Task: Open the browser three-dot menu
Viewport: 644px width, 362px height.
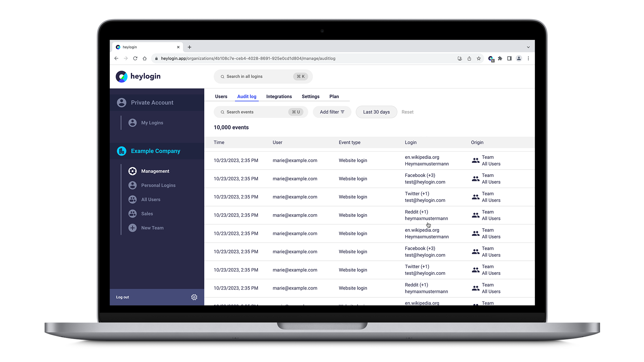Action: [x=528, y=58]
